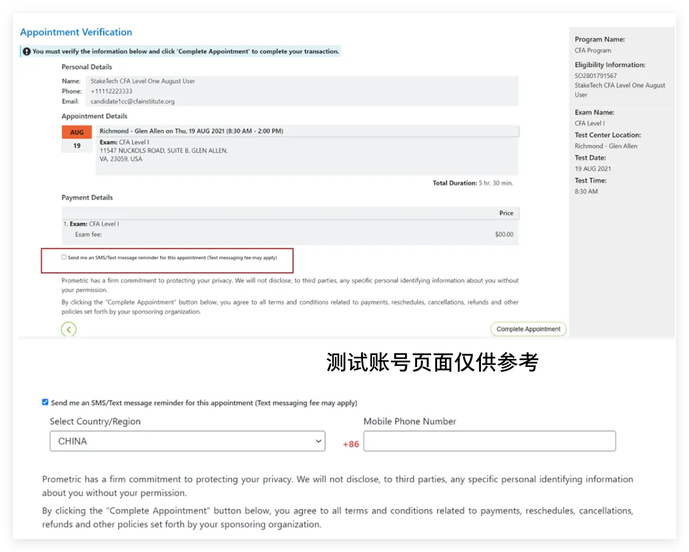Click the Richmond - Glen Allen appointment header row
Image resolution: width=689 pixels, height=552 pixels.
coord(308,131)
